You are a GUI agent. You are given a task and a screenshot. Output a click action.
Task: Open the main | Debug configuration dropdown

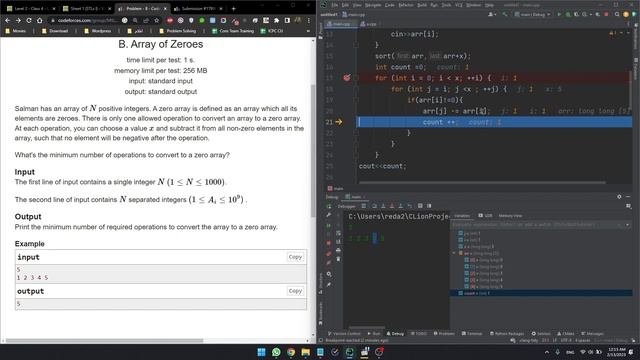click(533, 14)
